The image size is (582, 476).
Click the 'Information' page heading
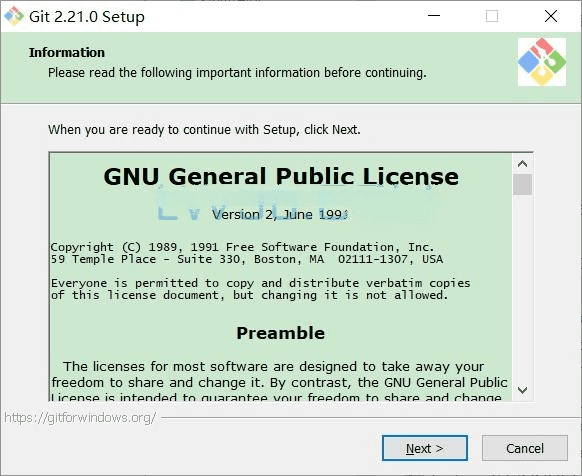click(x=67, y=52)
